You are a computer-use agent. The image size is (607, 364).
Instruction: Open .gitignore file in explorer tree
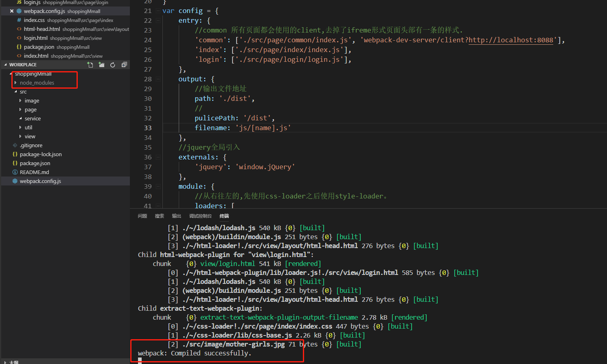(x=31, y=145)
